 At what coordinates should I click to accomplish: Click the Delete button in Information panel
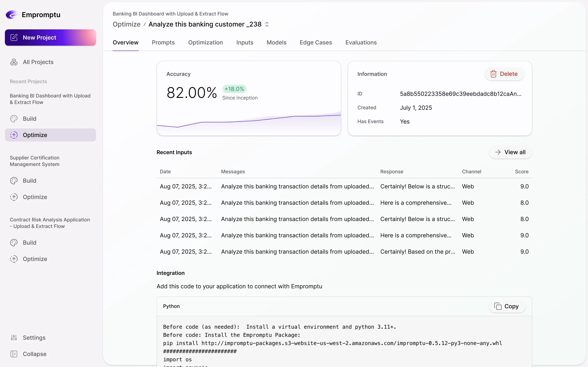point(504,74)
